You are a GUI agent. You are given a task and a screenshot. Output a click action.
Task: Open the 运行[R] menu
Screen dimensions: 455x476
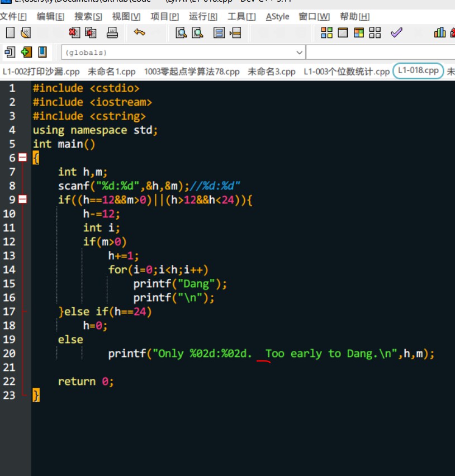203,16
